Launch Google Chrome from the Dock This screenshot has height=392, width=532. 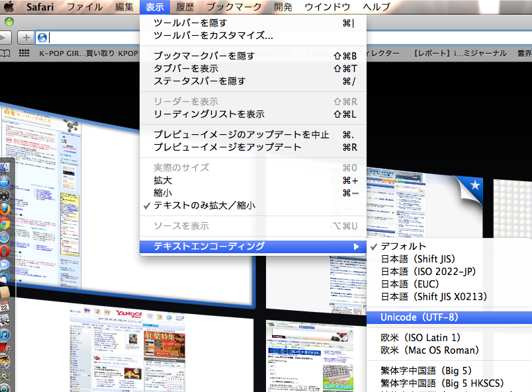(5, 224)
